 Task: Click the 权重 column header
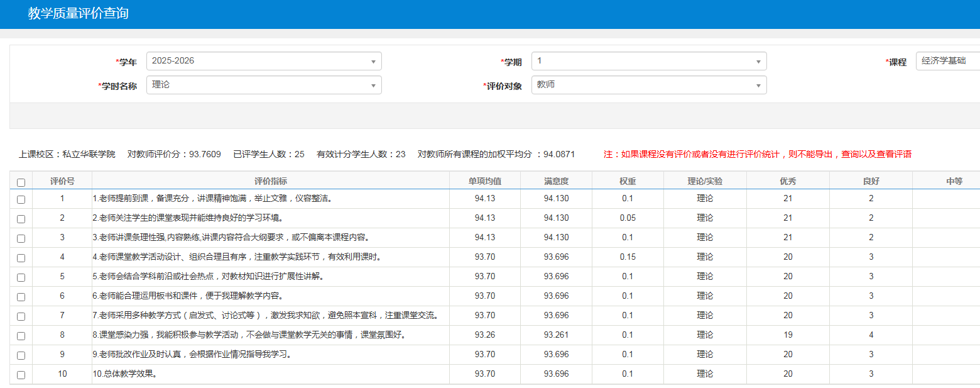(627, 181)
